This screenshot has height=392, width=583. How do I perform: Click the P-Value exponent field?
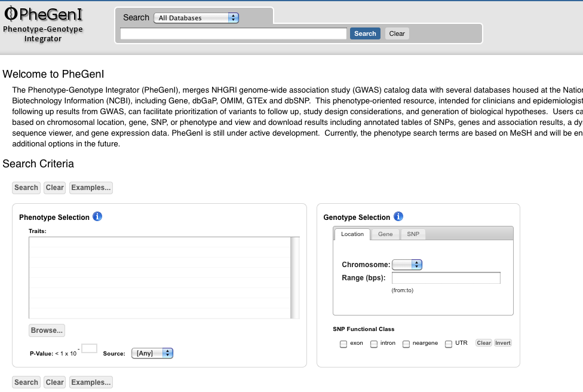point(89,348)
